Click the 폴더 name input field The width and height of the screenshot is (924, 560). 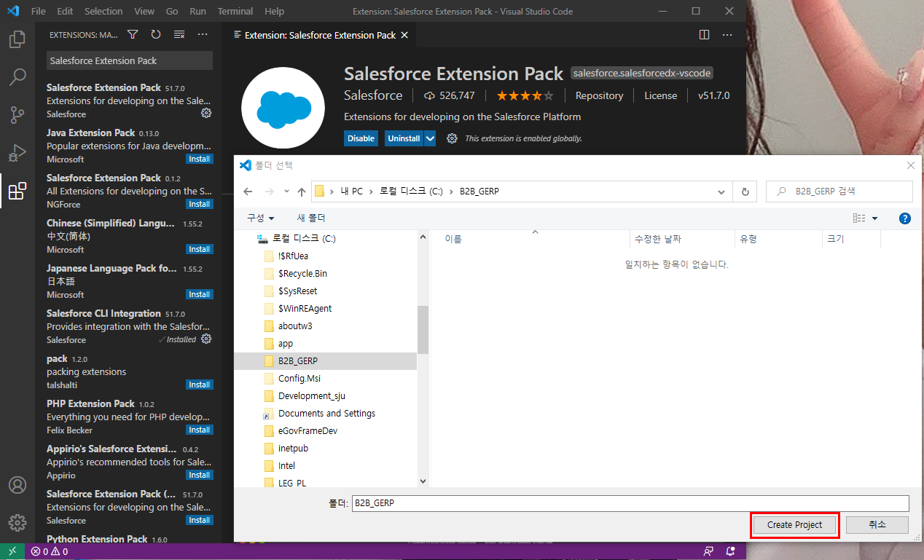point(630,503)
